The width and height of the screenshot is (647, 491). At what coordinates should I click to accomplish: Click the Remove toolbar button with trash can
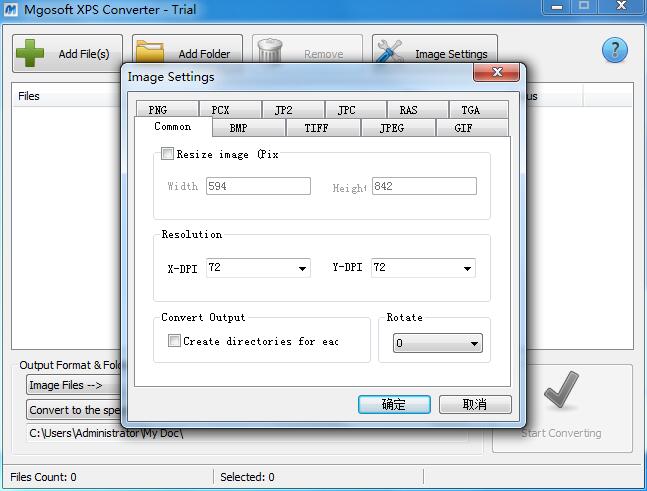(307, 49)
